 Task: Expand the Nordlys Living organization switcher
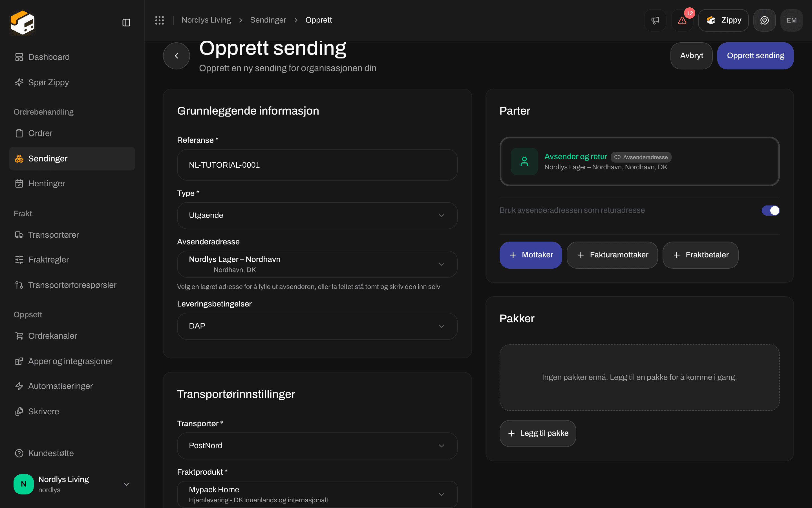[x=72, y=484]
